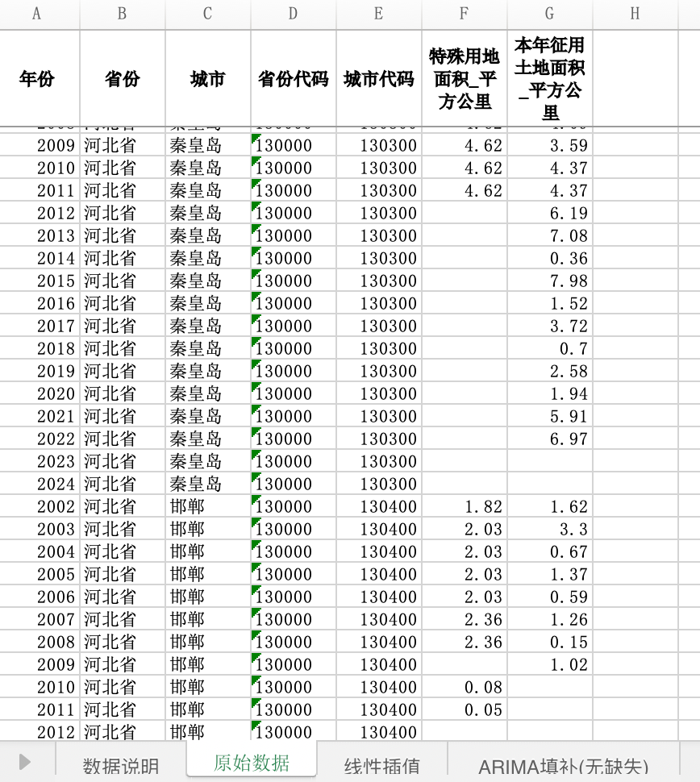
Task: Select the 130300 city code in the 2024 row
Action: point(379,484)
